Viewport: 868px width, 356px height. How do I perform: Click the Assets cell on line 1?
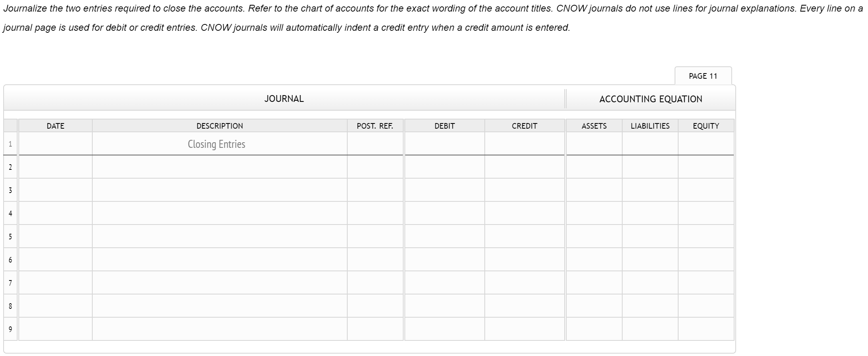coord(594,144)
